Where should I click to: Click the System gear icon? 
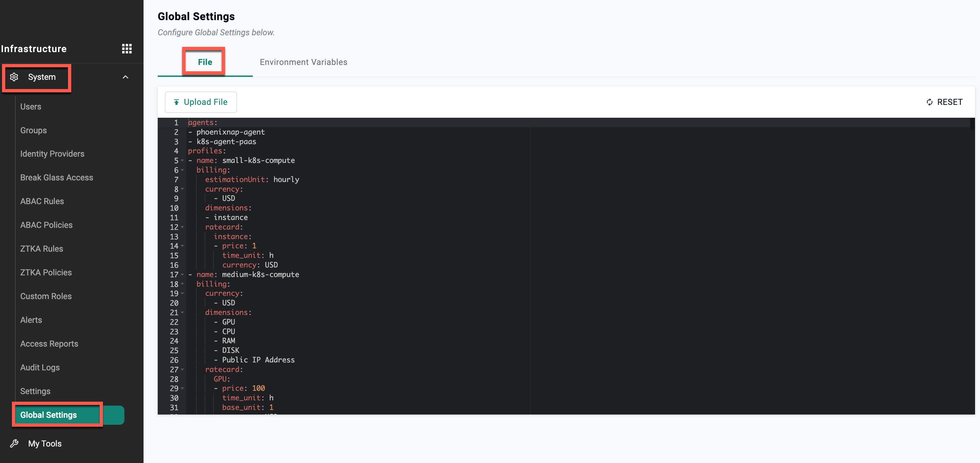(x=14, y=77)
